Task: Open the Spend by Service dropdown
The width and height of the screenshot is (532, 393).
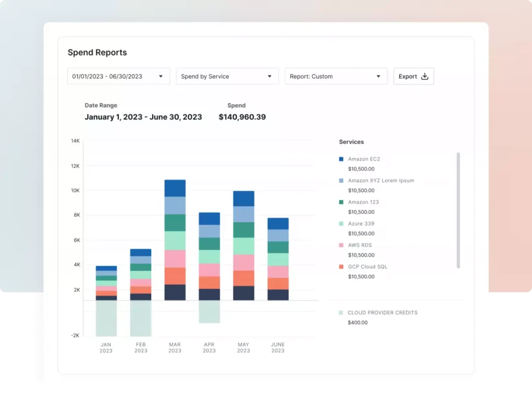Action: 227,76
